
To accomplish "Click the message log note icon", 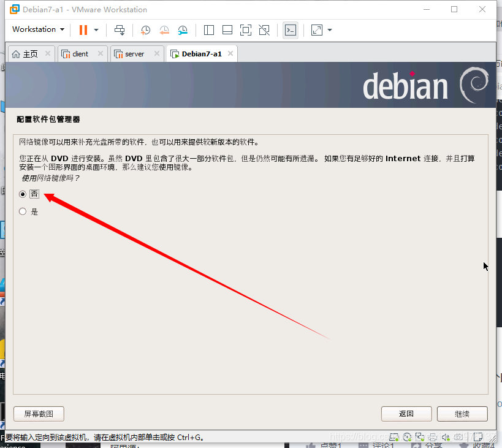I will (478, 437).
